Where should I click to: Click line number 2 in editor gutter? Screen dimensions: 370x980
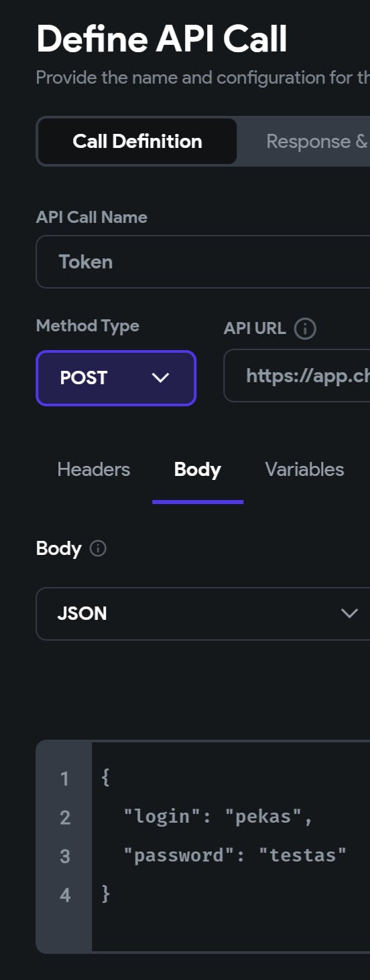(65, 817)
